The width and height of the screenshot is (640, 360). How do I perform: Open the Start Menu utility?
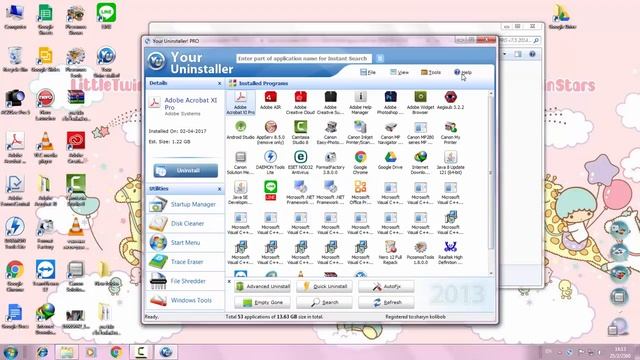pyautogui.click(x=185, y=242)
